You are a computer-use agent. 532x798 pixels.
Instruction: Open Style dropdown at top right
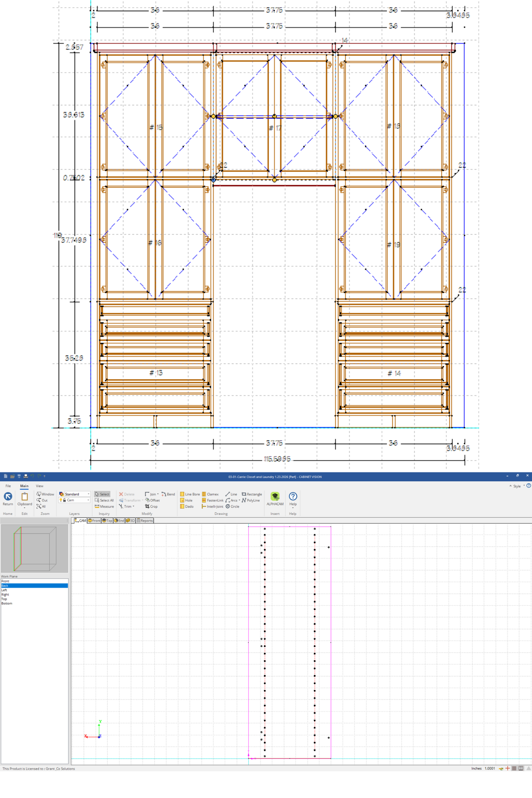tap(519, 486)
